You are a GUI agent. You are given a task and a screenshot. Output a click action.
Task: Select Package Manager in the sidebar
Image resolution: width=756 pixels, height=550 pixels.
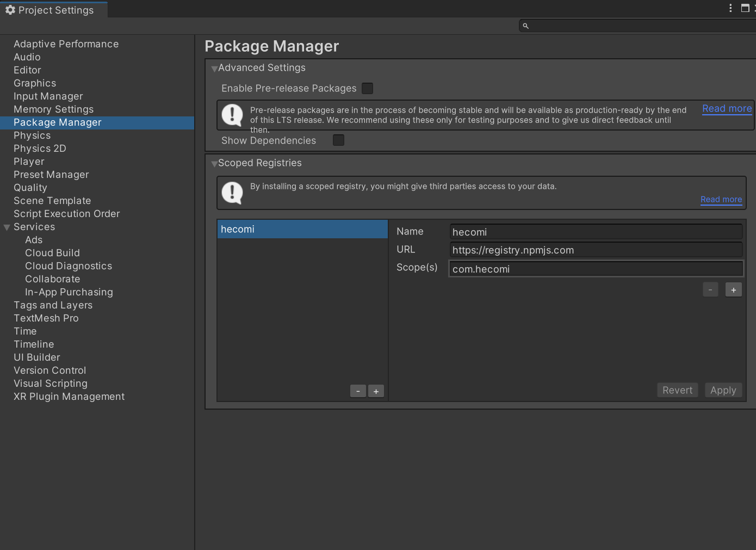97,122
